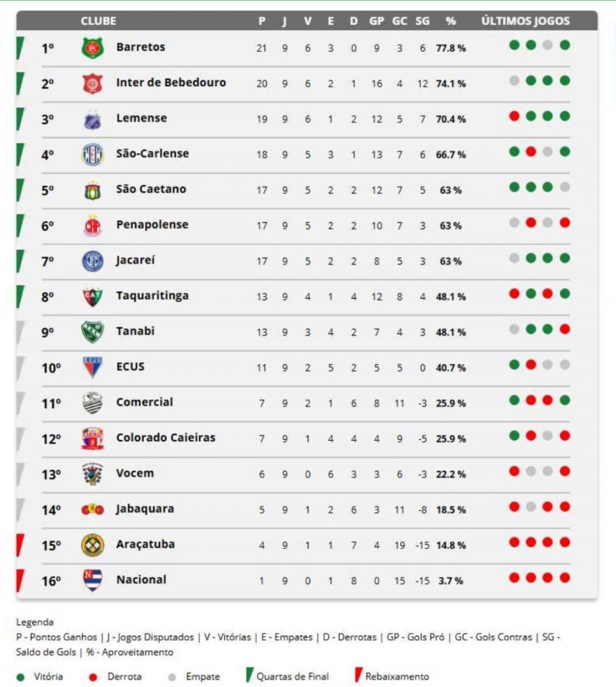Click the ÚLTIMOS JOGOS column header
616x687 pixels.
pyautogui.click(x=525, y=21)
